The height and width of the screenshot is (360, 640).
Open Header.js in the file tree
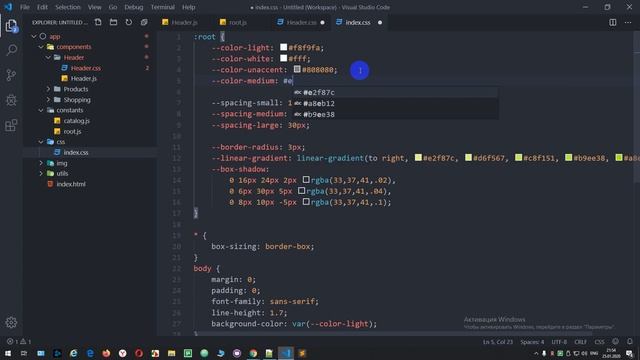pos(84,78)
